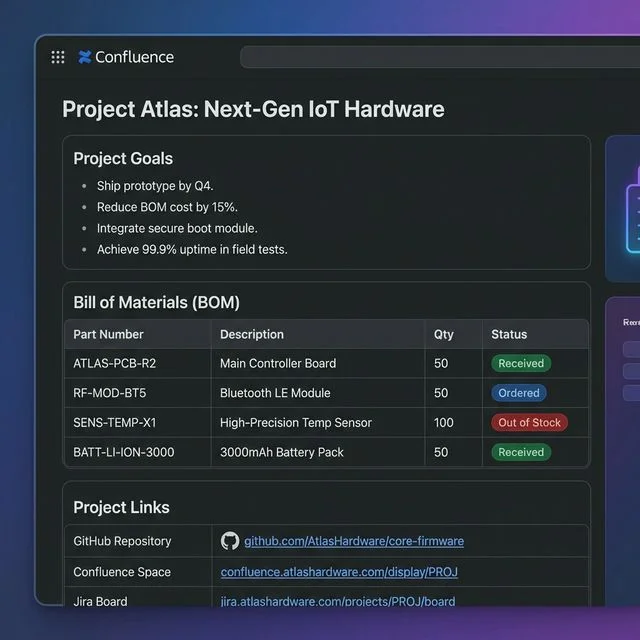The width and height of the screenshot is (640, 640).
Task: Select "Achieve 99.9% uptime in field tests." bullet
Action: [192, 250]
